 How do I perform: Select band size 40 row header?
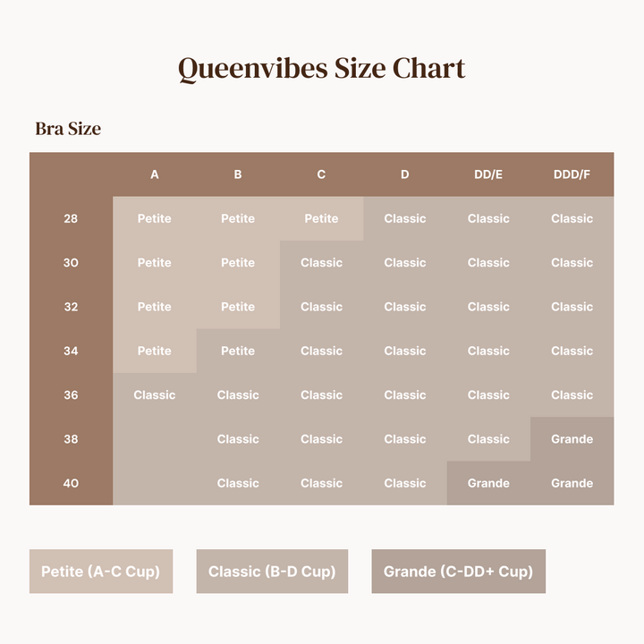71,483
